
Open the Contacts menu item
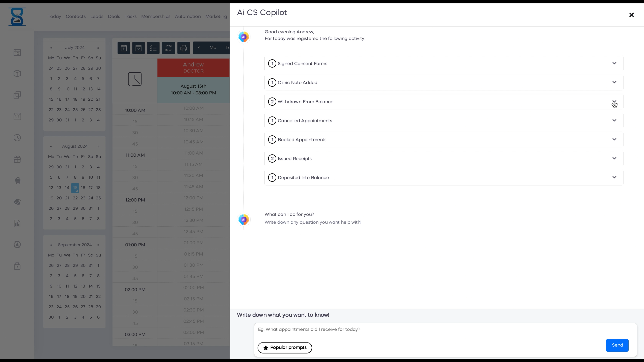point(75,16)
